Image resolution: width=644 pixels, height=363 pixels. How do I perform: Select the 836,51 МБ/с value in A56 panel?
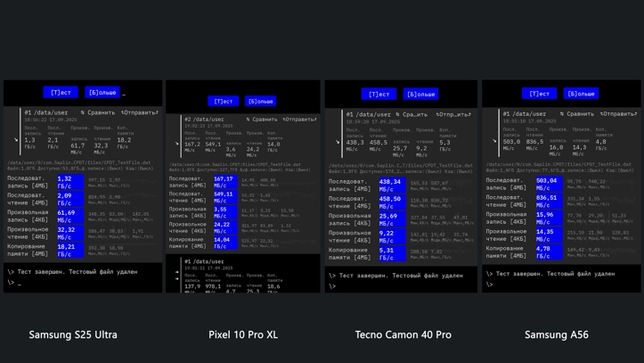[550, 202]
